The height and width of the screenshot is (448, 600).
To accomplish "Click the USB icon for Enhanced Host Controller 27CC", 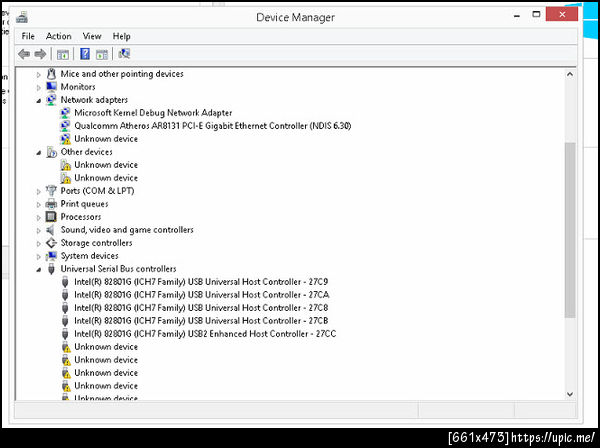I will click(65, 334).
